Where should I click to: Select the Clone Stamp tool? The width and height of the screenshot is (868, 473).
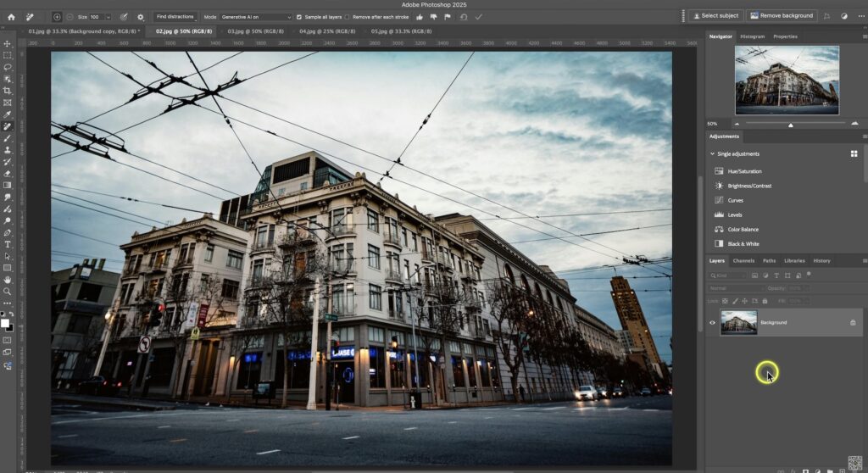coord(7,150)
